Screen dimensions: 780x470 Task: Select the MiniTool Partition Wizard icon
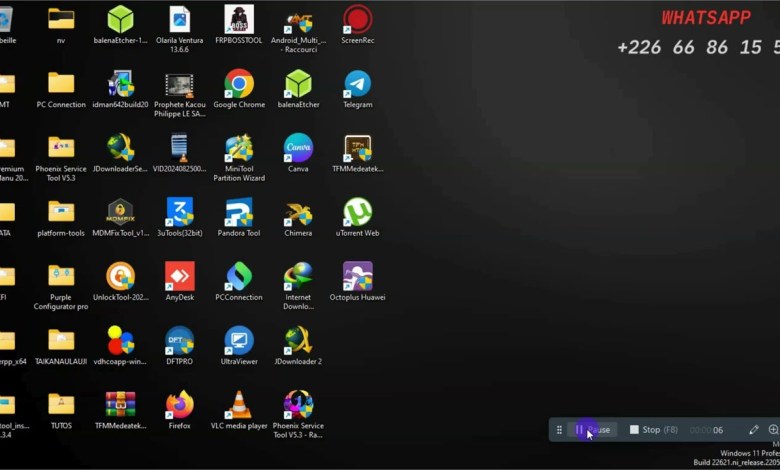pos(239,149)
